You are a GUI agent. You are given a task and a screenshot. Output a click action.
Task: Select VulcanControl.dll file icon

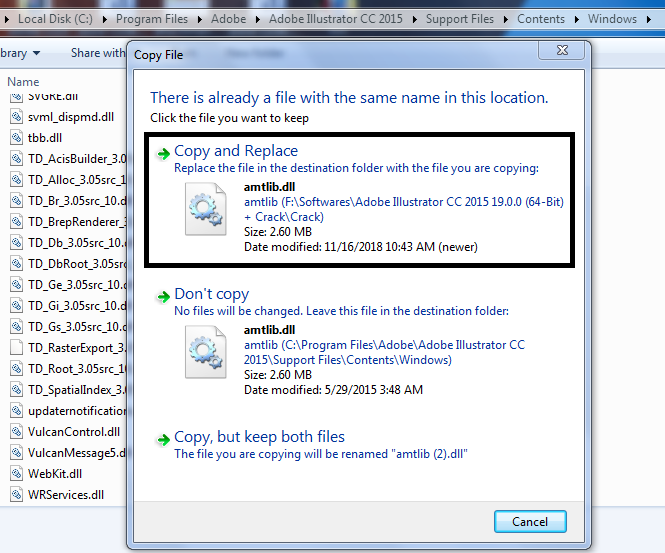[16, 432]
